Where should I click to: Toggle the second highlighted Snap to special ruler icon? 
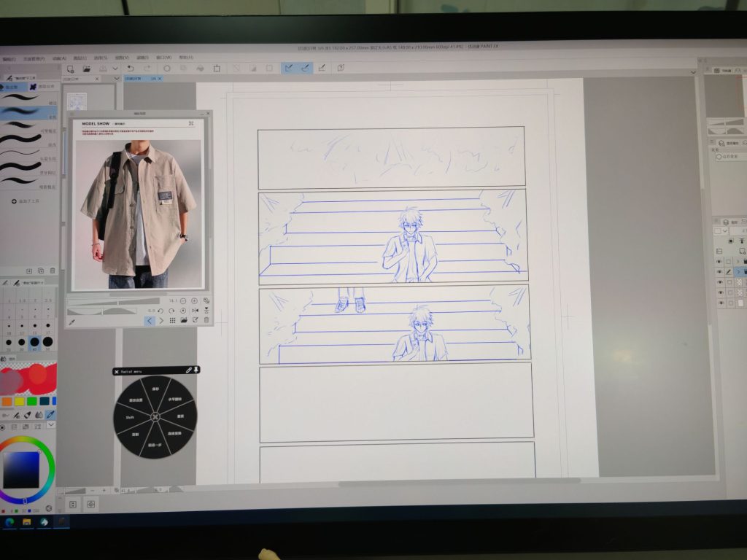[x=306, y=68]
